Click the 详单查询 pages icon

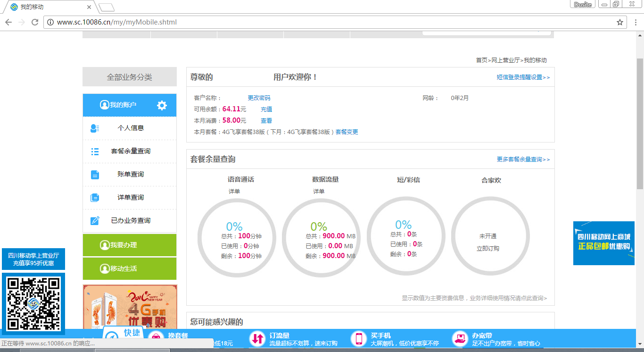point(95,198)
